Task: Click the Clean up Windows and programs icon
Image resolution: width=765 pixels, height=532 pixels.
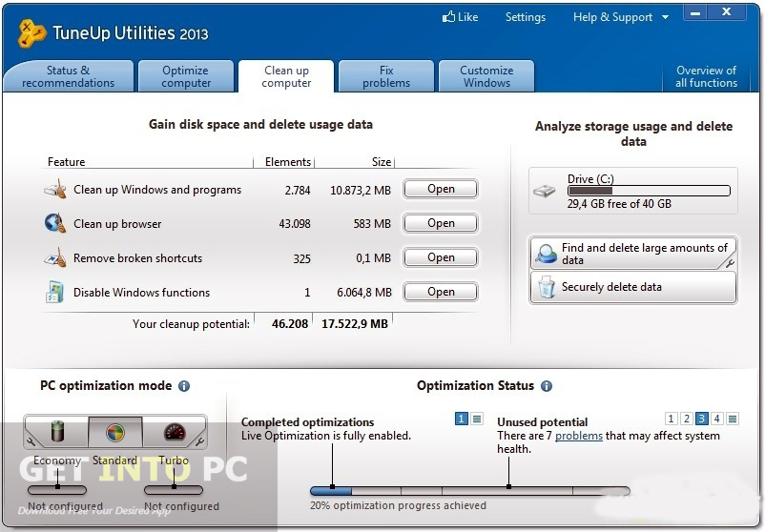Action: pos(55,189)
